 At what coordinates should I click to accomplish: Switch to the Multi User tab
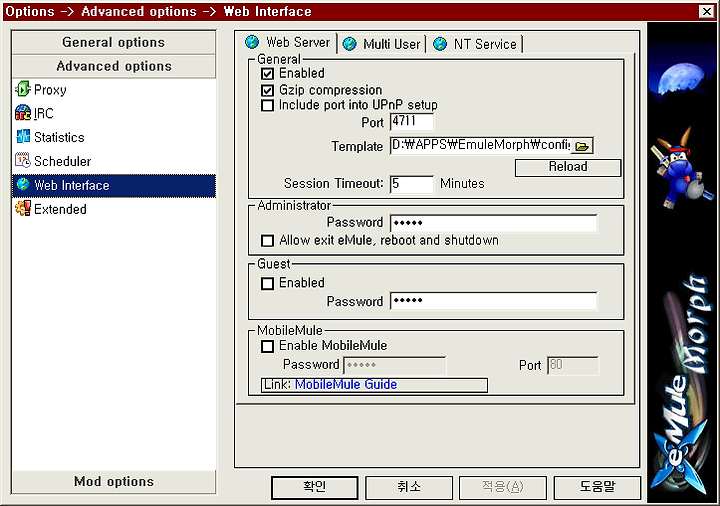(382, 45)
